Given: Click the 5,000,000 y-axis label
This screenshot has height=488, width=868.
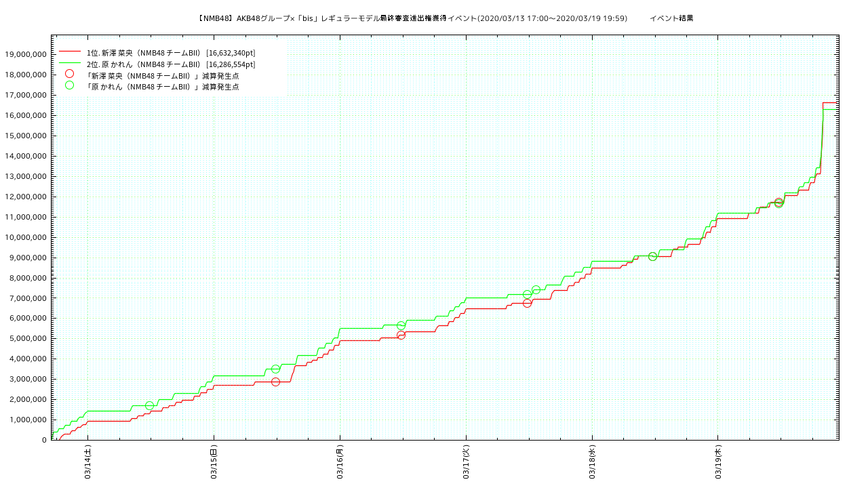Looking at the screenshot, I should tap(28, 339).
